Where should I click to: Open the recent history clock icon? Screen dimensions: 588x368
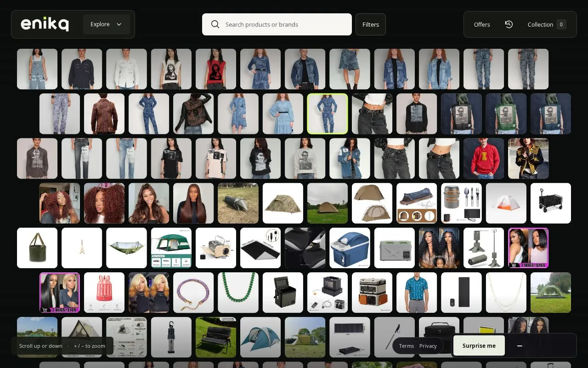tap(509, 24)
